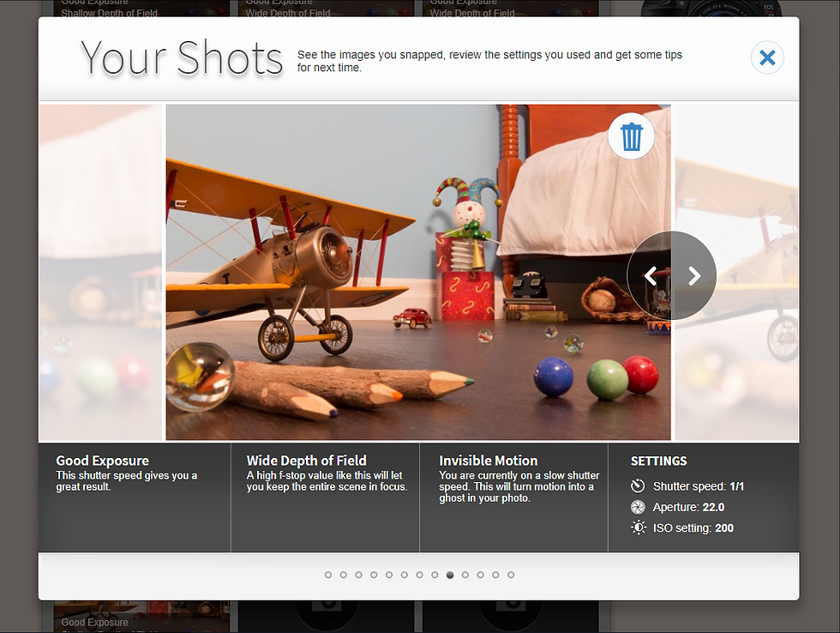The height and width of the screenshot is (633, 840).
Task: Click the Your Shots title
Action: click(182, 57)
